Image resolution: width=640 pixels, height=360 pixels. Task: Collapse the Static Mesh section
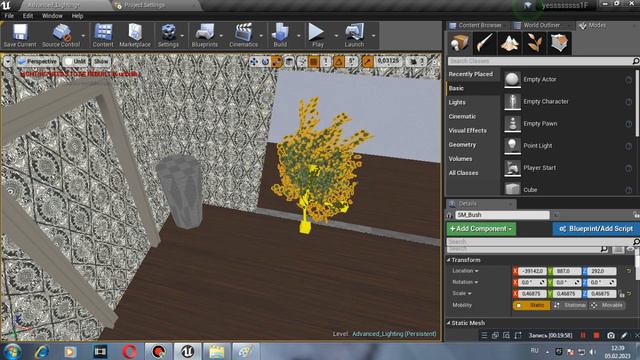click(x=448, y=323)
